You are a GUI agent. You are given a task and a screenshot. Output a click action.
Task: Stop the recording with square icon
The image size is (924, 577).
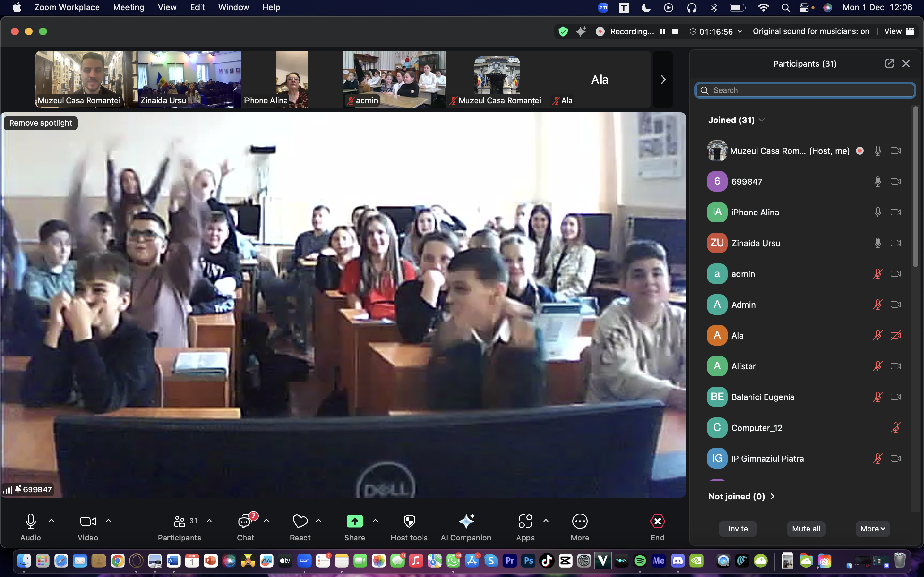(x=675, y=31)
